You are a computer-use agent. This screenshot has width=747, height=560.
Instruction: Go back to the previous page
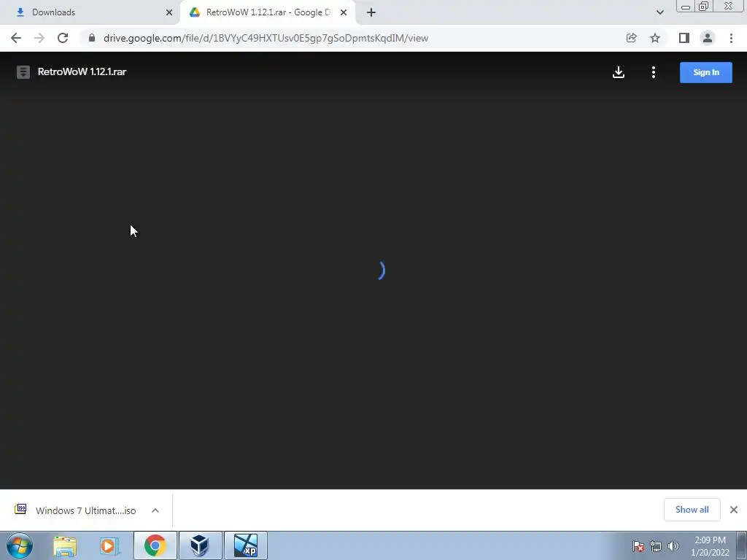click(x=16, y=38)
